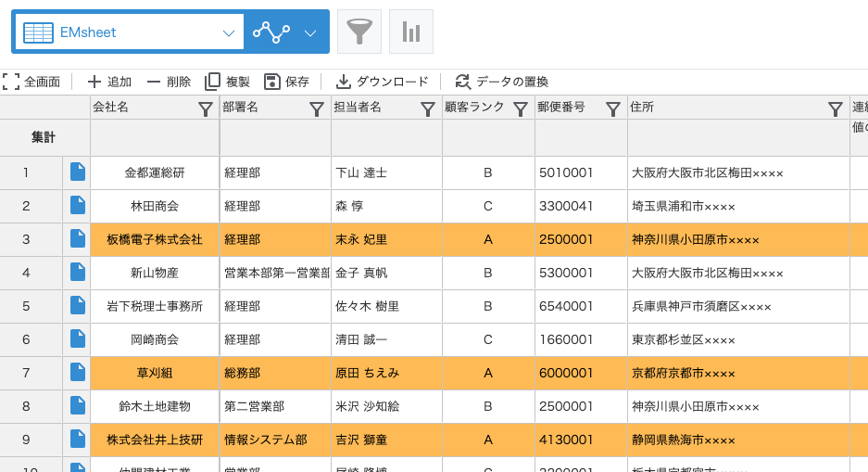The width and height of the screenshot is (868, 472).
Task: Open the bar chart view button
Action: point(410,32)
